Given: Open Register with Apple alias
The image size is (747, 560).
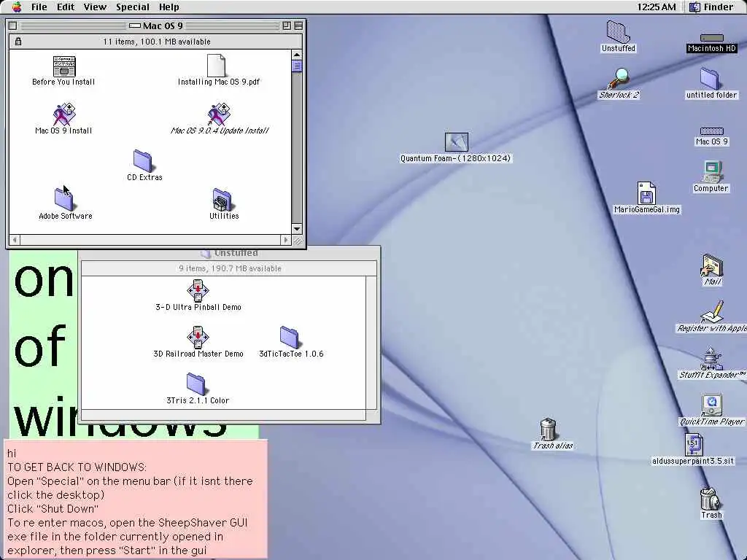Looking at the screenshot, I should point(712,312).
